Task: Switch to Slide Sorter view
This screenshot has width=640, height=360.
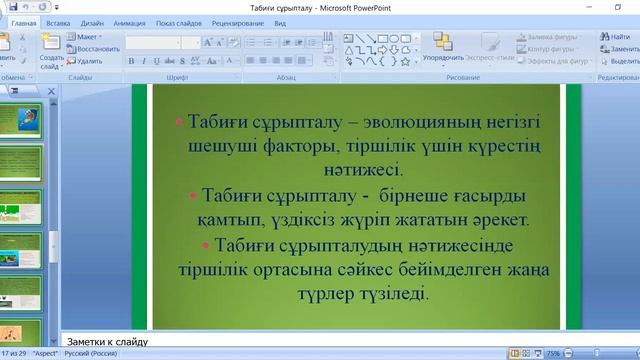Action: click(x=526, y=353)
